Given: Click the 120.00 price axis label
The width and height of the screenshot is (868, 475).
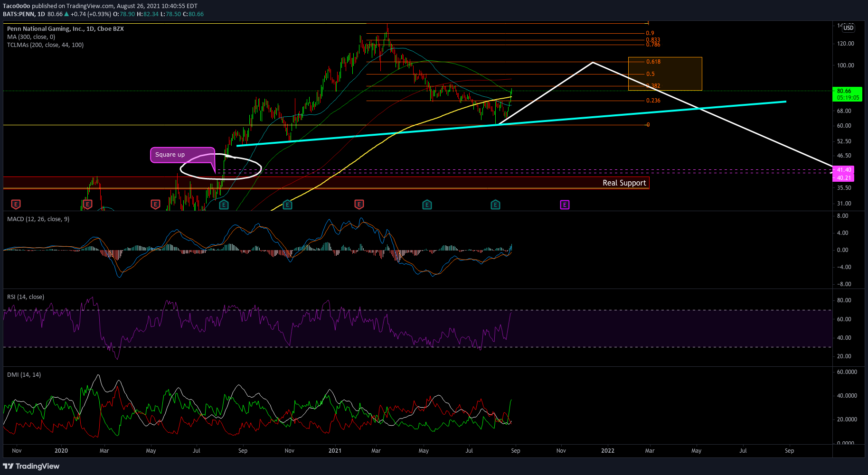Looking at the screenshot, I should (x=846, y=44).
